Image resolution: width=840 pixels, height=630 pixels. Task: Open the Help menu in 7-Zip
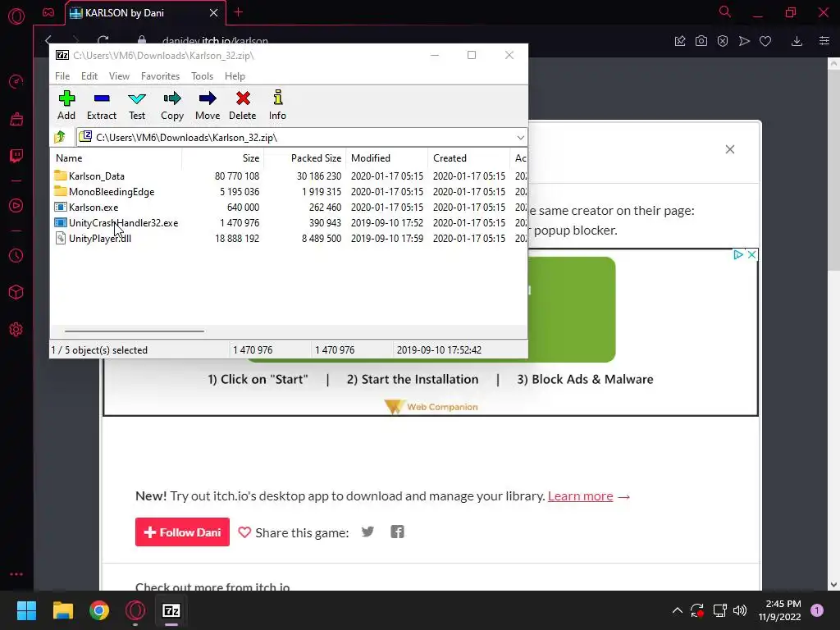pyautogui.click(x=235, y=76)
